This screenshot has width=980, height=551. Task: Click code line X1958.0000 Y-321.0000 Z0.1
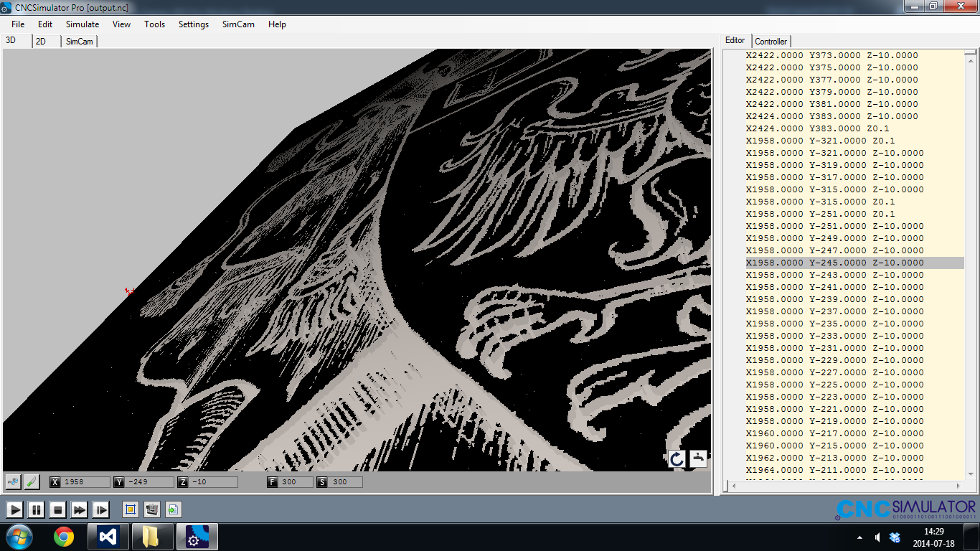820,141
